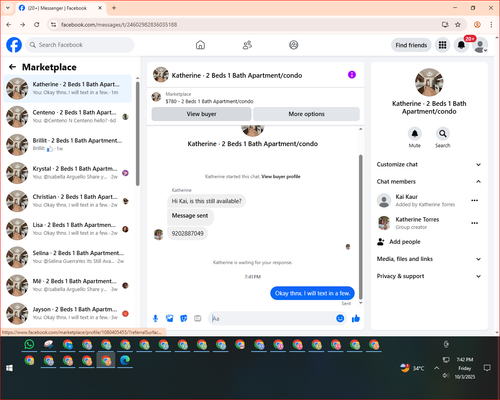This screenshot has height=400, width=500.
Task: Open WhatsApp from the taskbar
Action: pyautogui.click(x=29, y=344)
